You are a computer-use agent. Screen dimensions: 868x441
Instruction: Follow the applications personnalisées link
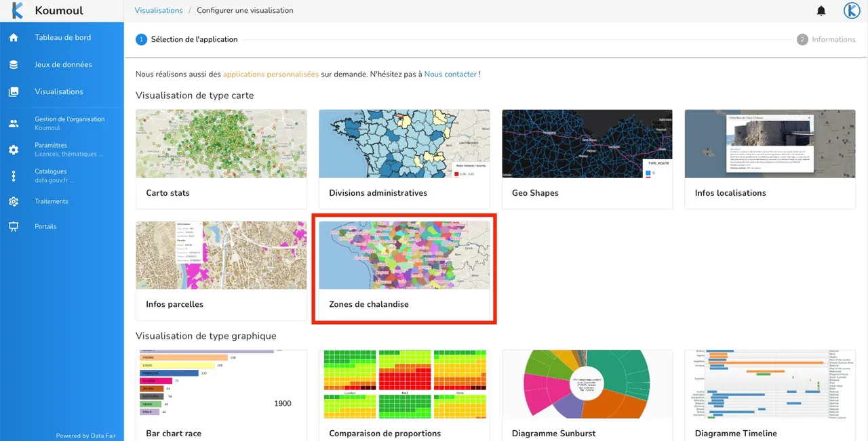(x=271, y=74)
